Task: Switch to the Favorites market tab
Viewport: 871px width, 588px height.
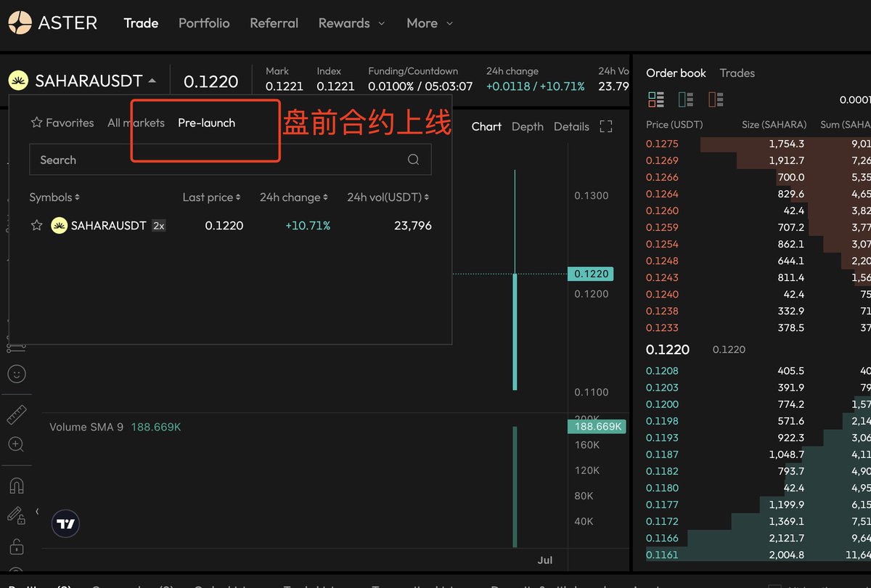Action: point(62,123)
